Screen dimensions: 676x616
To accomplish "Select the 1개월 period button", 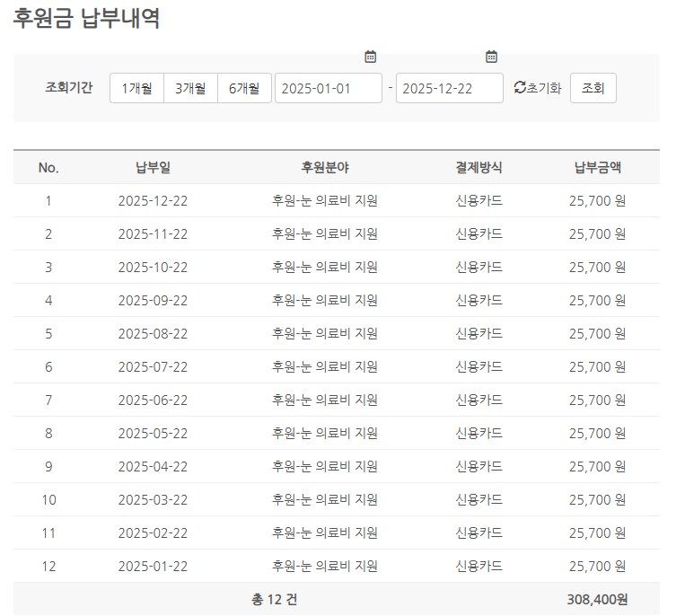I will 136,88.
